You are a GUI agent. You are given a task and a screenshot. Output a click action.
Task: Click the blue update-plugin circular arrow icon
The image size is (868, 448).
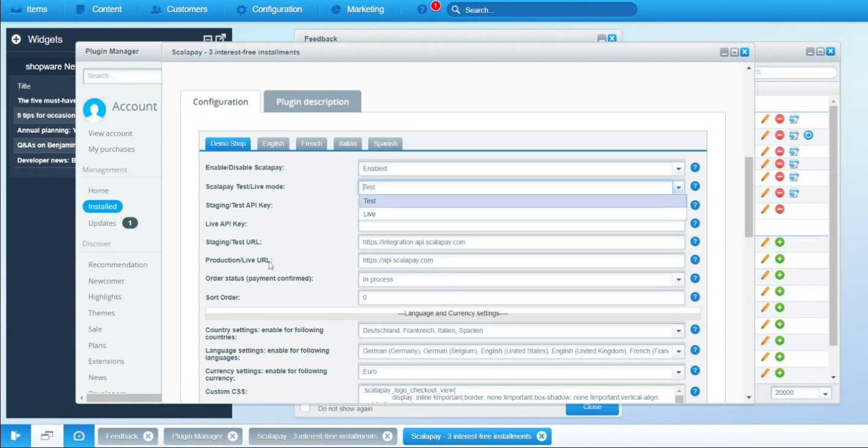[808, 135]
